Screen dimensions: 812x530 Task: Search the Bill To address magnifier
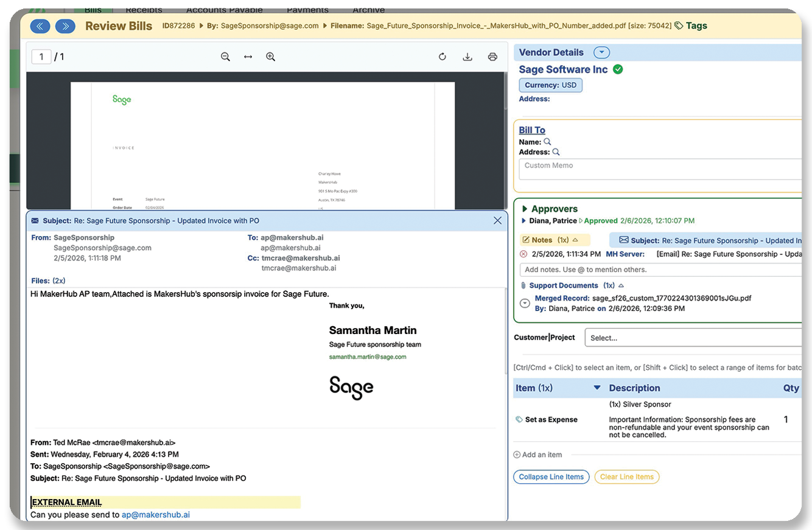click(x=556, y=152)
